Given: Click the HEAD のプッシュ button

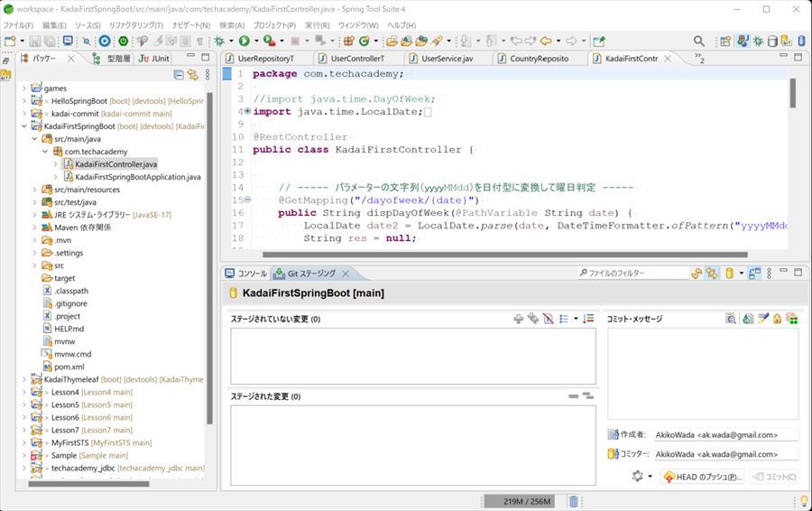Looking at the screenshot, I should click(x=703, y=477).
